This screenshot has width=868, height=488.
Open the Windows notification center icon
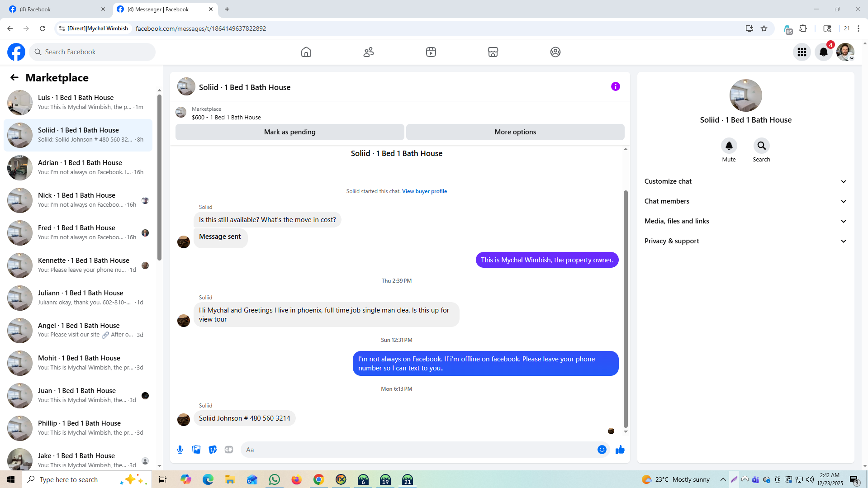854,479
